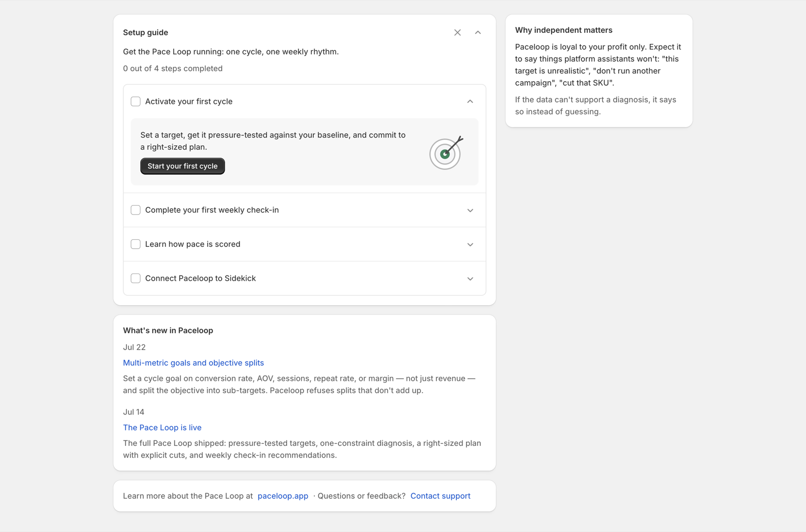Expand the Connect Paceloop to Sidekick chevron
Screen dimensions: 806x532
470,279
